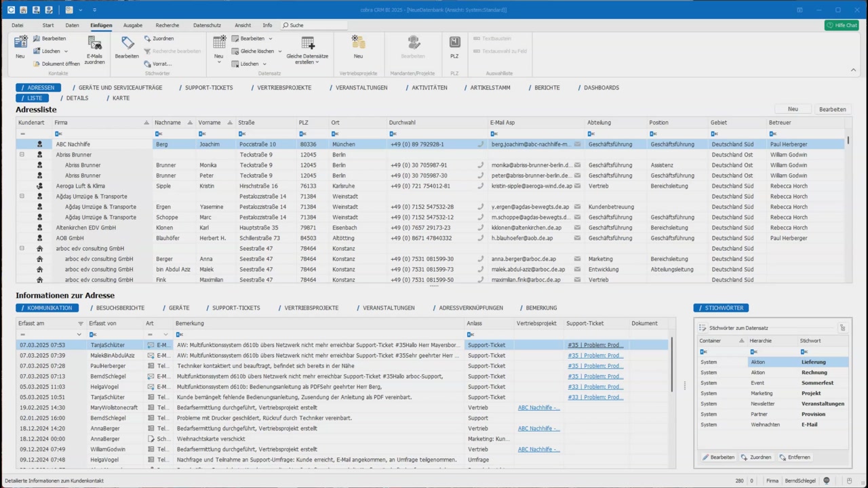Open the #35 support ticket link in first row

point(595,345)
